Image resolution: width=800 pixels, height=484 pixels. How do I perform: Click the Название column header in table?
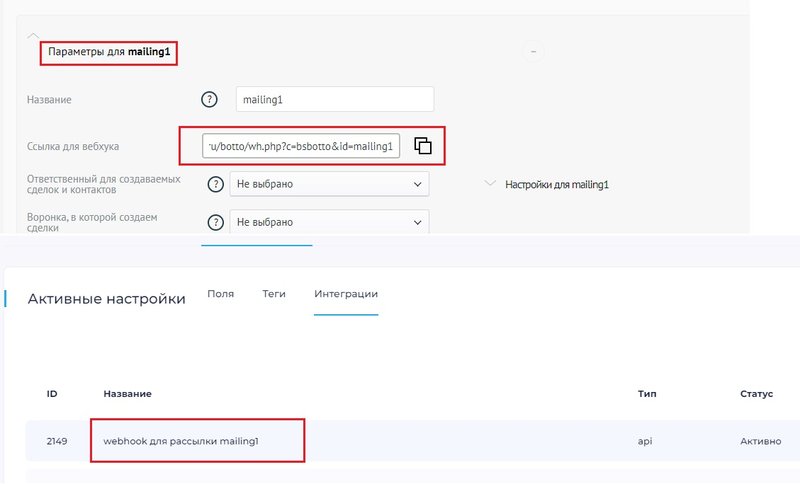pyautogui.click(x=127, y=394)
